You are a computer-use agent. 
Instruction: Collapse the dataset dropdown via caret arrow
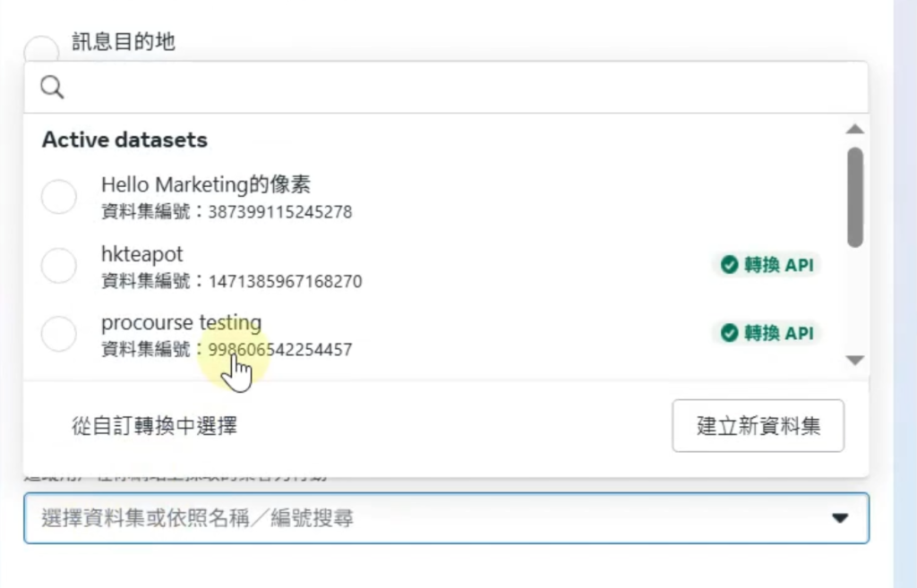click(x=840, y=518)
